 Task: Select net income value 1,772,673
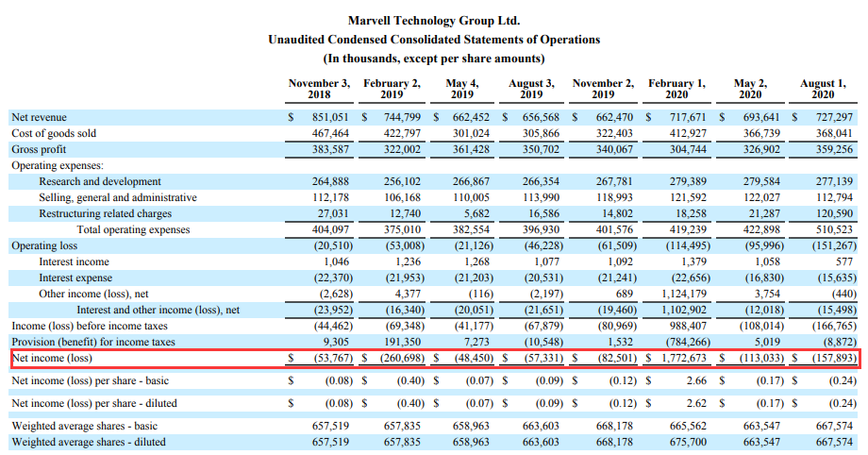pyautogui.click(x=684, y=359)
